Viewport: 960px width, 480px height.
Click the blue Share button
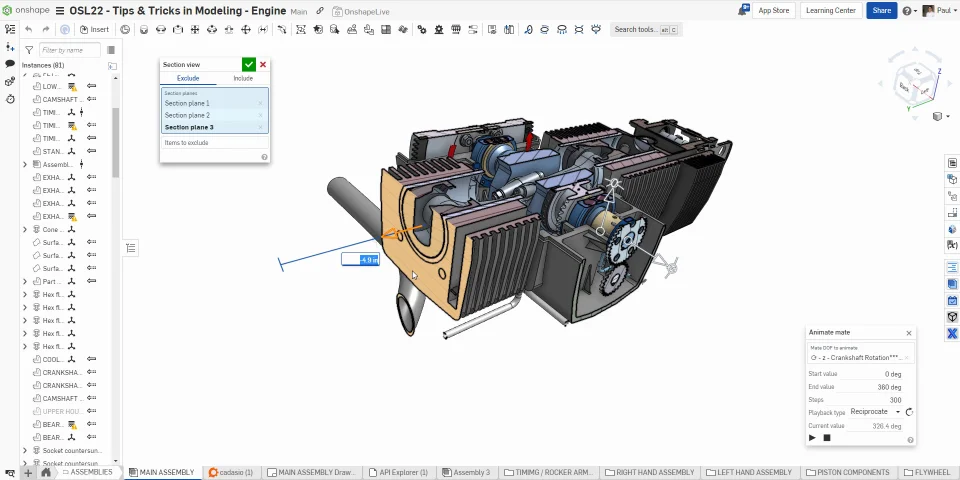click(x=881, y=10)
